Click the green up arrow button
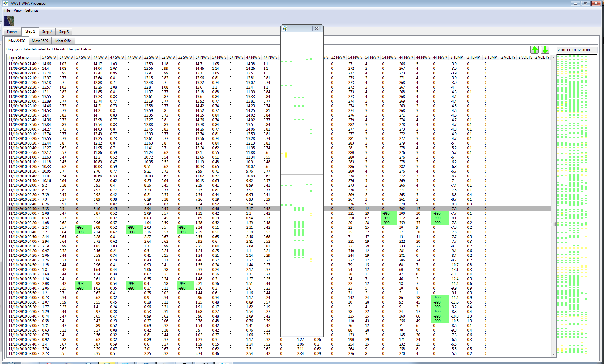Viewport: 604px width, 364px height. click(x=534, y=50)
